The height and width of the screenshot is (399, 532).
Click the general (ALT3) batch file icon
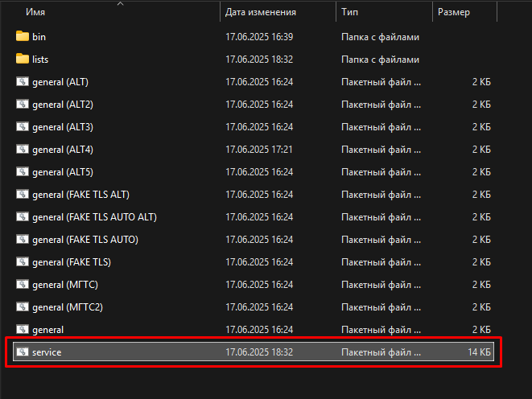pos(23,126)
